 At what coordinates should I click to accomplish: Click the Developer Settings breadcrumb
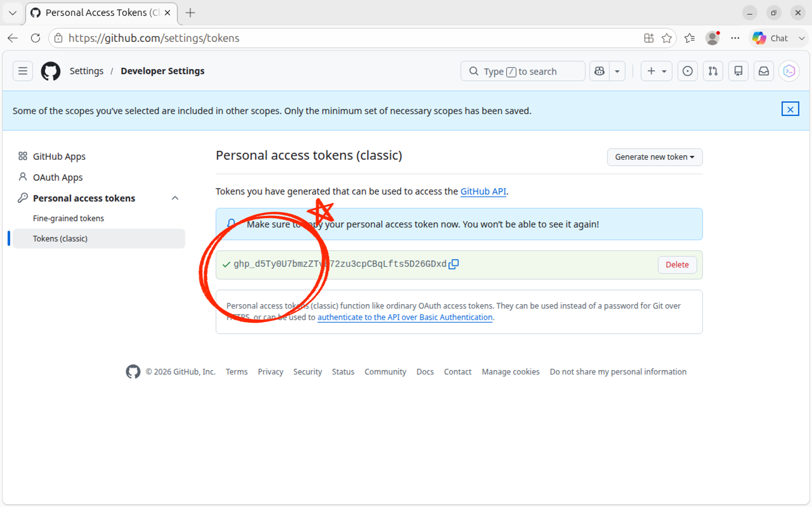(162, 71)
